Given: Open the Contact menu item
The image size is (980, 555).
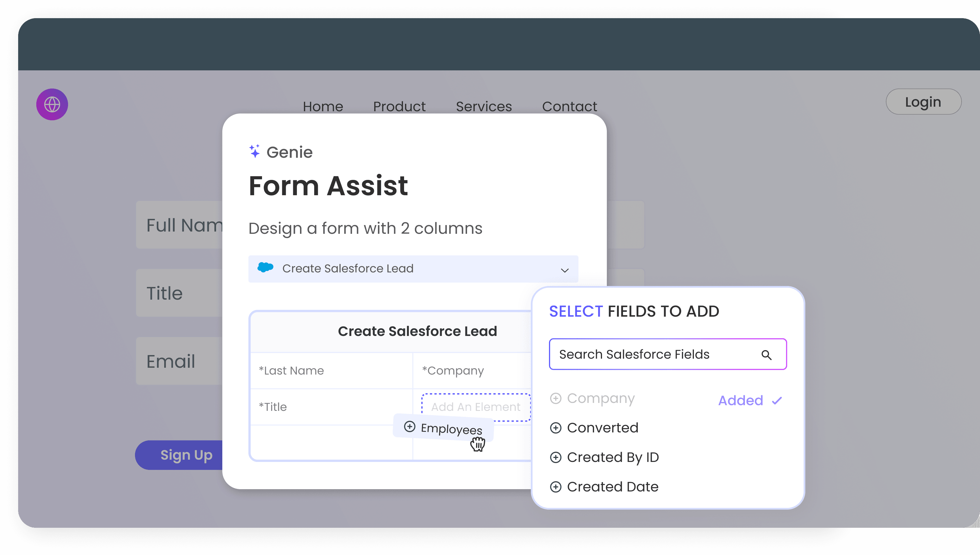Looking at the screenshot, I should (x=569, y=106).
